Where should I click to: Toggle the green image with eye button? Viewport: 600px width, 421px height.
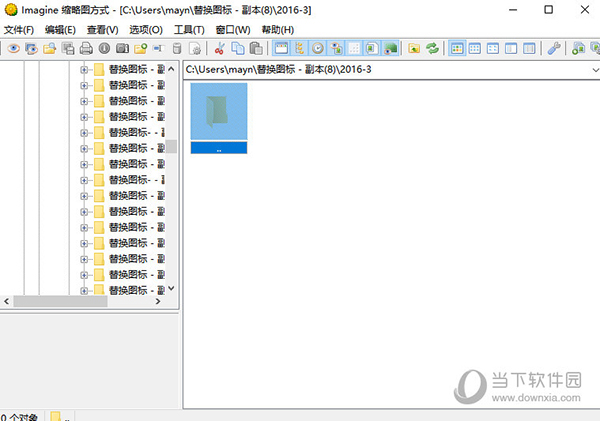click(390, 48)
